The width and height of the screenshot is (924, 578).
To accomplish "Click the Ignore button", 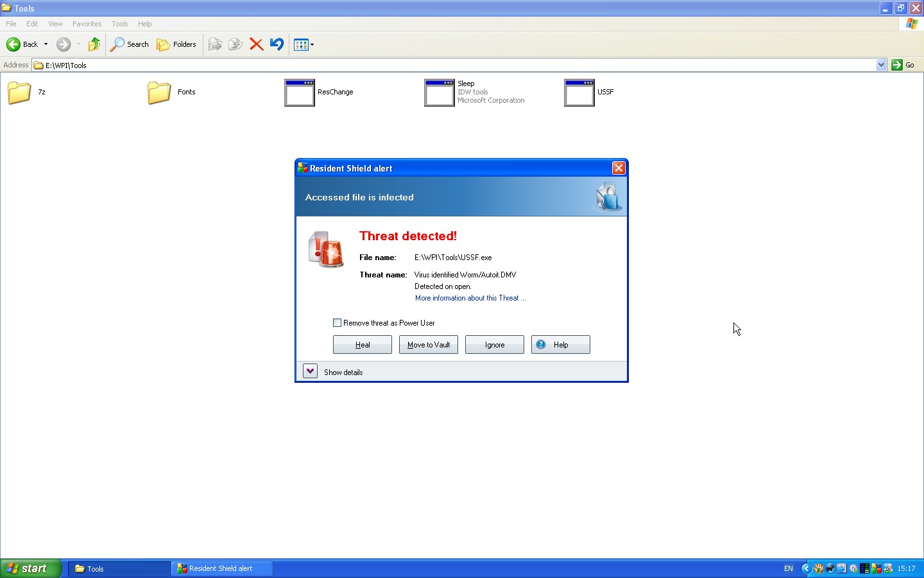I will pos(495,345).
